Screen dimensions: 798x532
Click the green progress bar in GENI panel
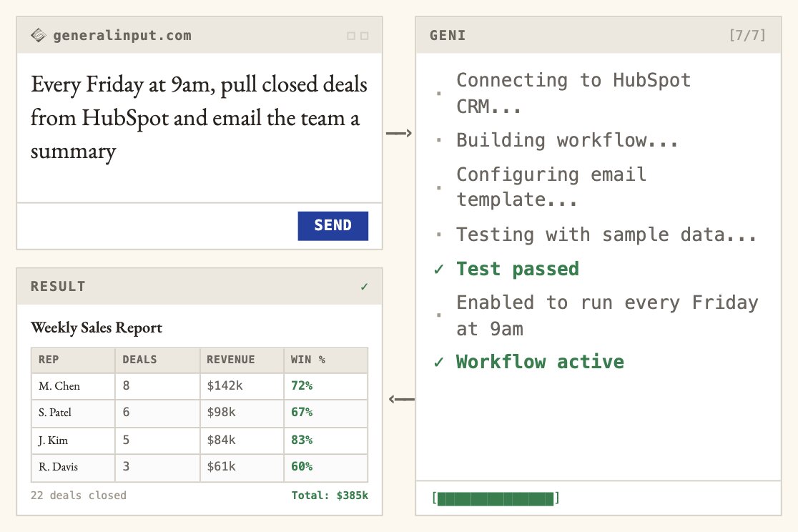point(496,498)
